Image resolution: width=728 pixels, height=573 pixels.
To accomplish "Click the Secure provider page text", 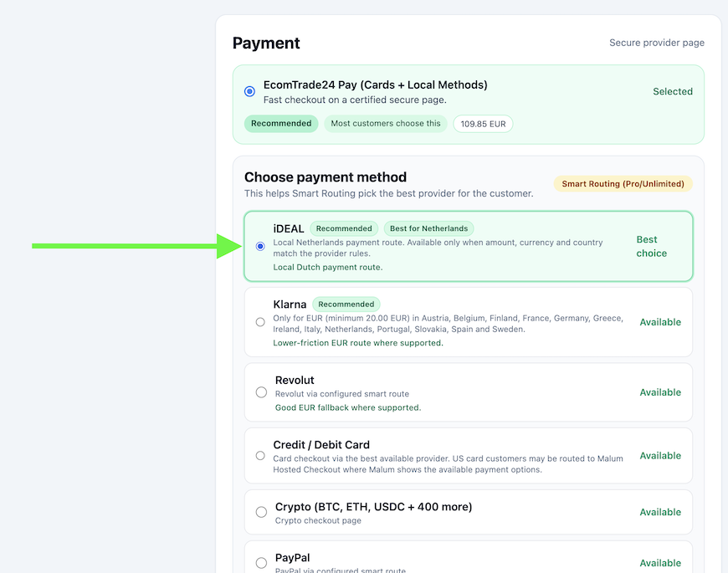I will 657,43.
